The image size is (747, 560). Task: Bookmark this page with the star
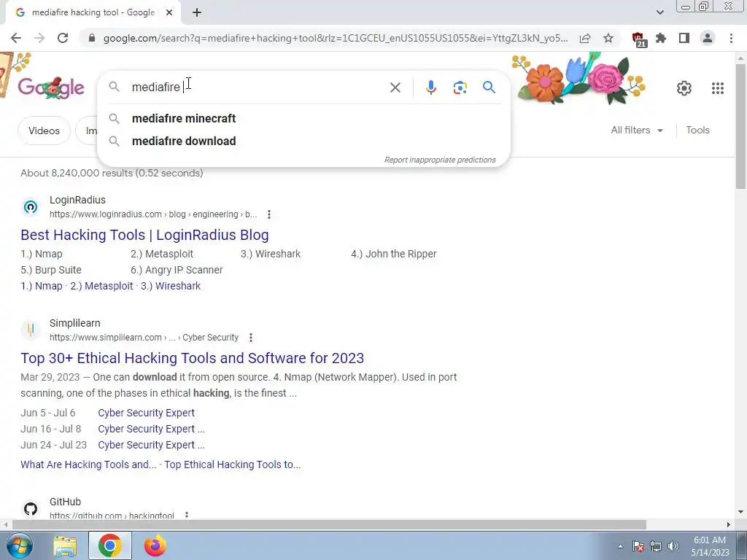coord(608,38)
